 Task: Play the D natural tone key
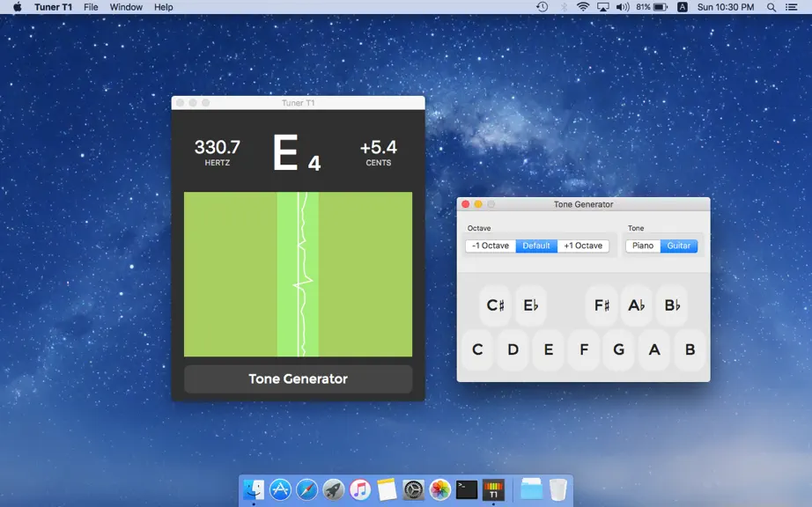point(513,349)
